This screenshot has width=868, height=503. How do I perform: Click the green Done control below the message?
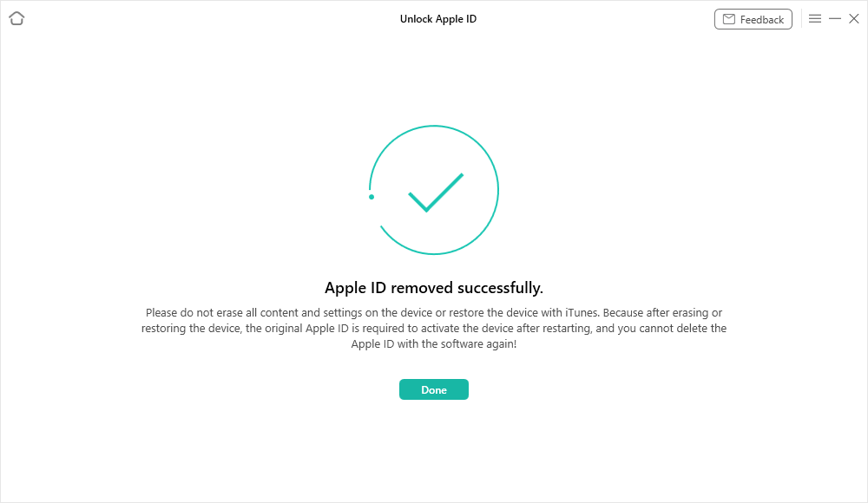[434, 389]
